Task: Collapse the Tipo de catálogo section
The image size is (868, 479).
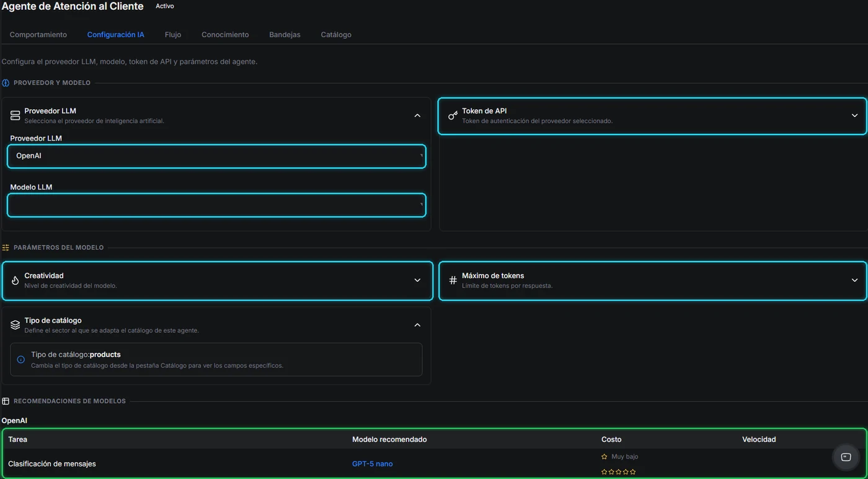Action: tap(417, 325)
